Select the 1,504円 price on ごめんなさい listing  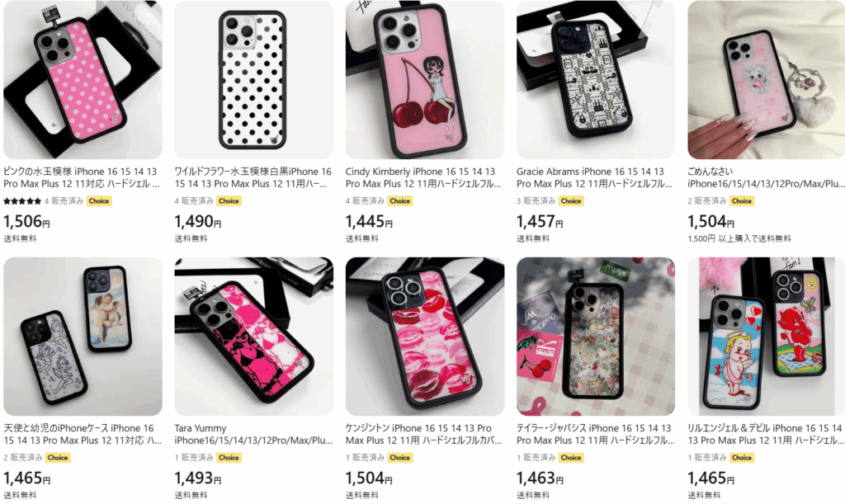click(x=710, y=221)
